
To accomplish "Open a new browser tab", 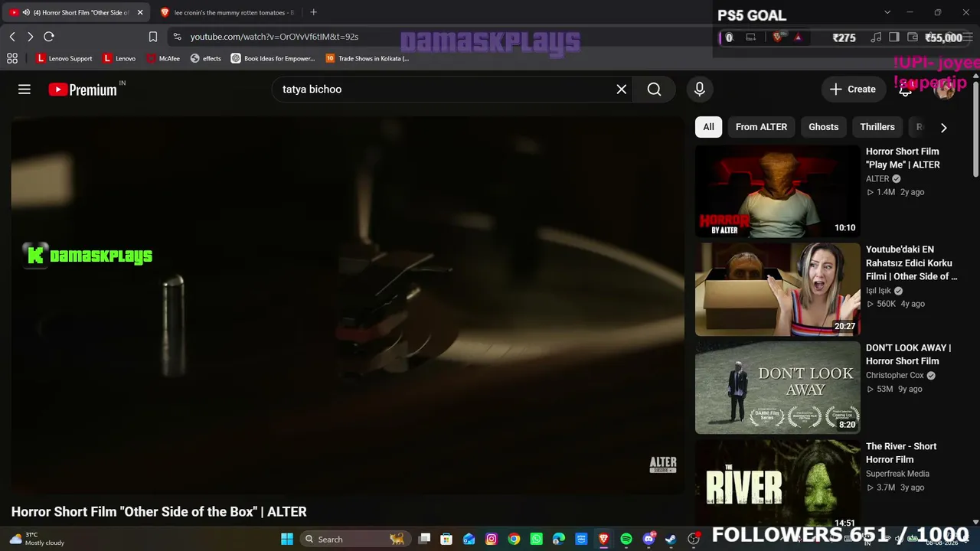I will [313, 12].
